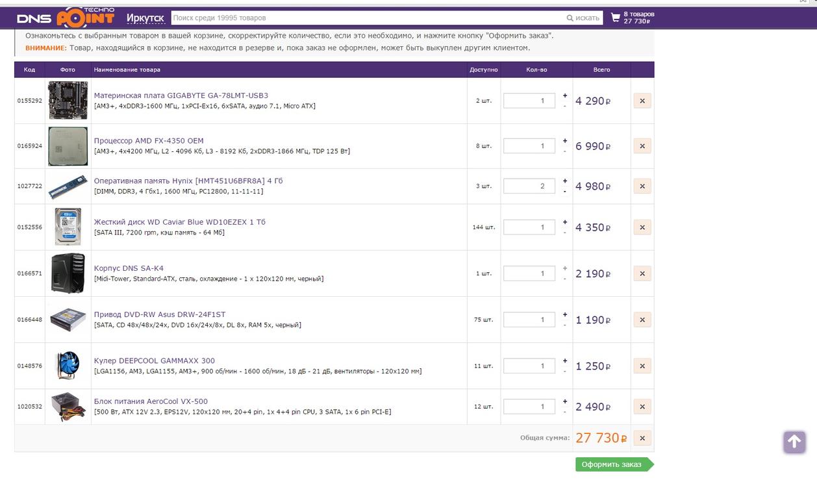Decrease quantity of DNS SA-K4 case

(x=565, y=279)
